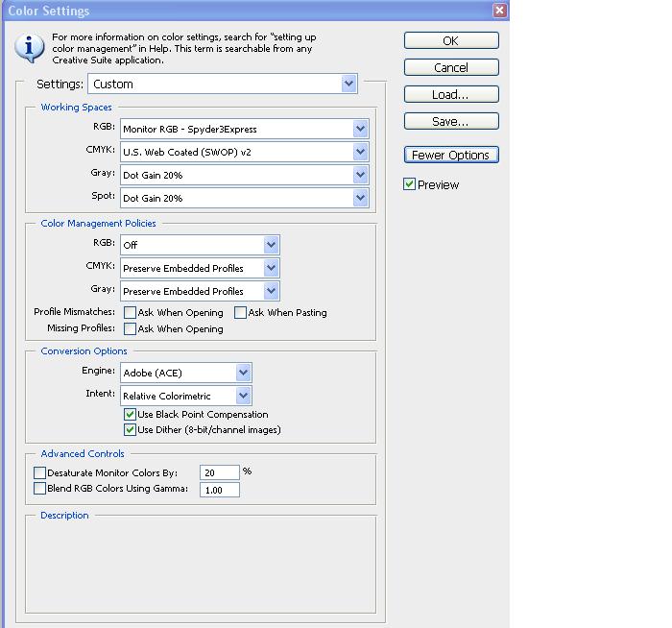Click the Load... button
The image size is (672, 628).
(451, 95)
